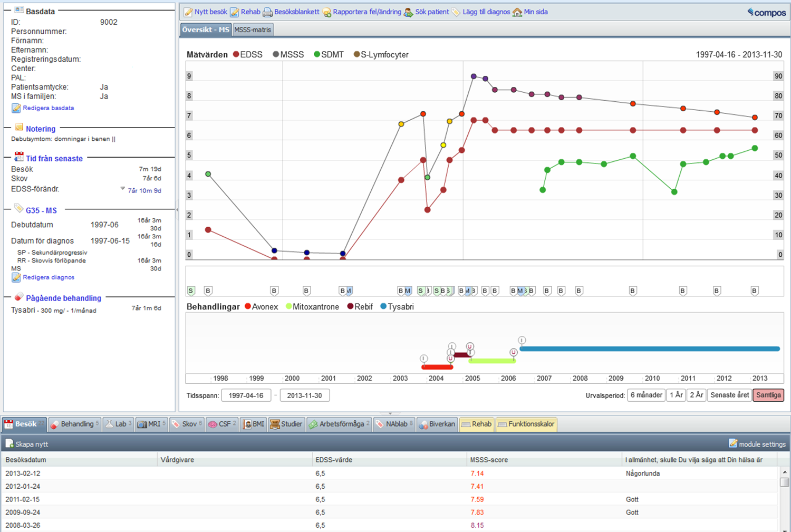Screen dimensions: 791x532
Task: Click the Nytt besök toolbar item
Action: tap(205, 12)
